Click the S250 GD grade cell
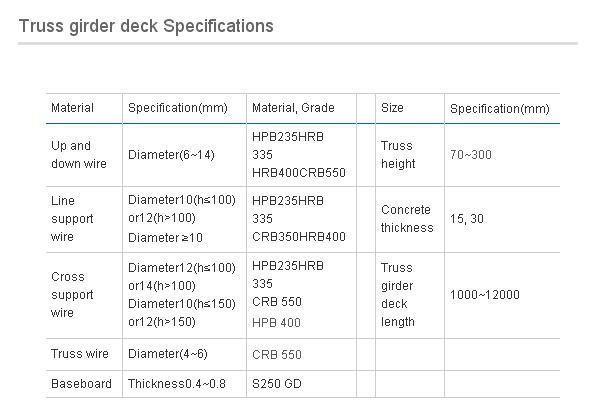 coord(277,384)
